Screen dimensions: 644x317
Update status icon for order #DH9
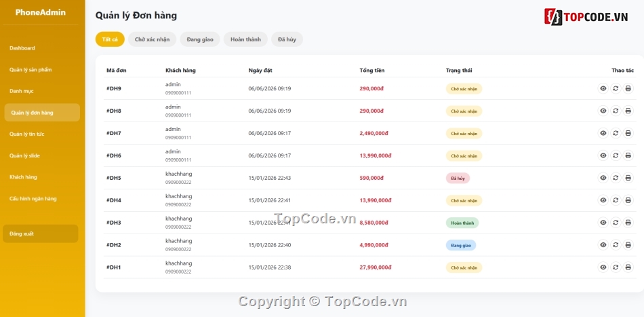click(616, 88)
